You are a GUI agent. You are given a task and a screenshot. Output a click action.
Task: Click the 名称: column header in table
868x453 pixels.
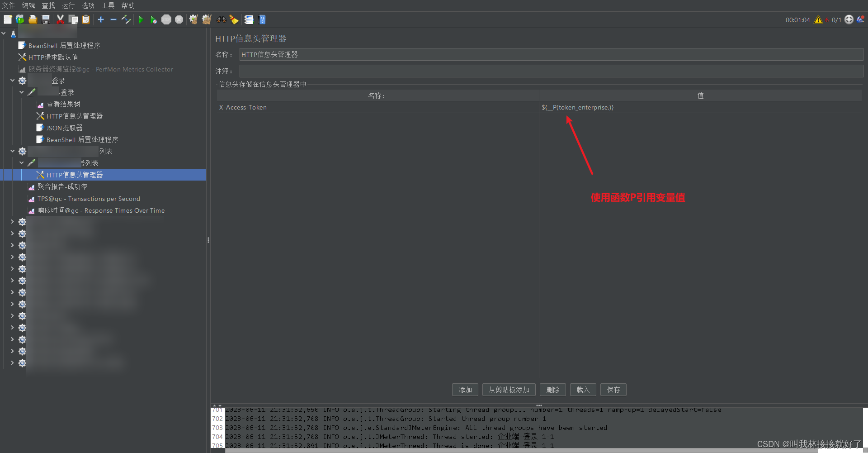tap(378, 95)
